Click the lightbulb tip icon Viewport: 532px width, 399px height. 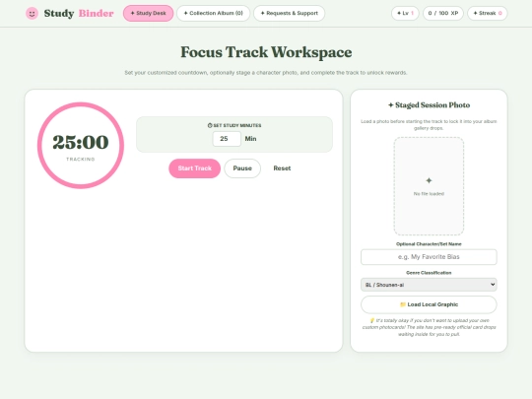click(371, 320)
